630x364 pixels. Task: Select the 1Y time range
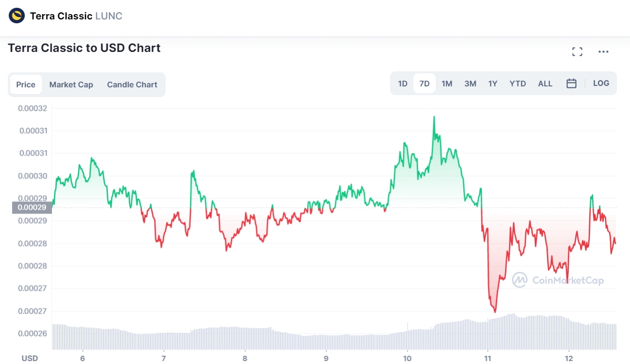point(493,83)
